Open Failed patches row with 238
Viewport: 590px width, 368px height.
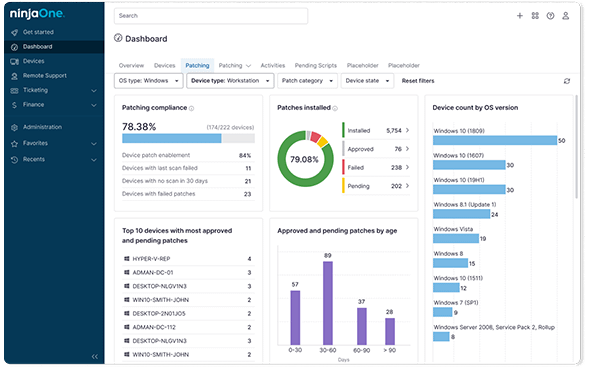click(x=376, y=167)
